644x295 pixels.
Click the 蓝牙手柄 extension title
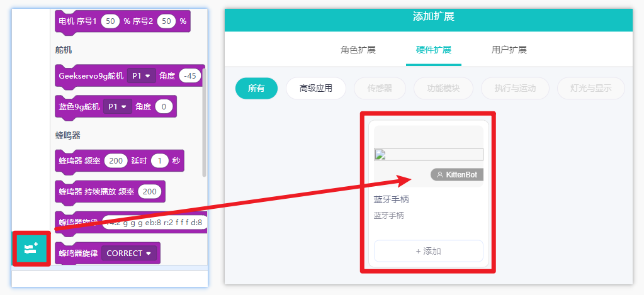tap(392, 200)
